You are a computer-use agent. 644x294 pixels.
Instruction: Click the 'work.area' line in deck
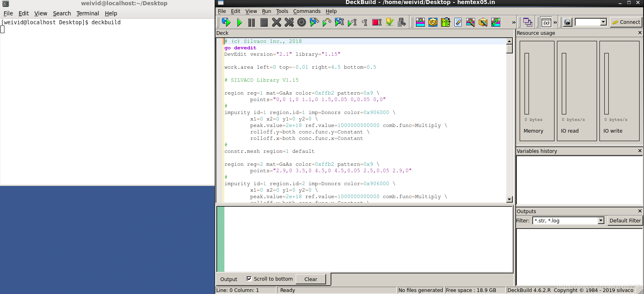[300, 67]
